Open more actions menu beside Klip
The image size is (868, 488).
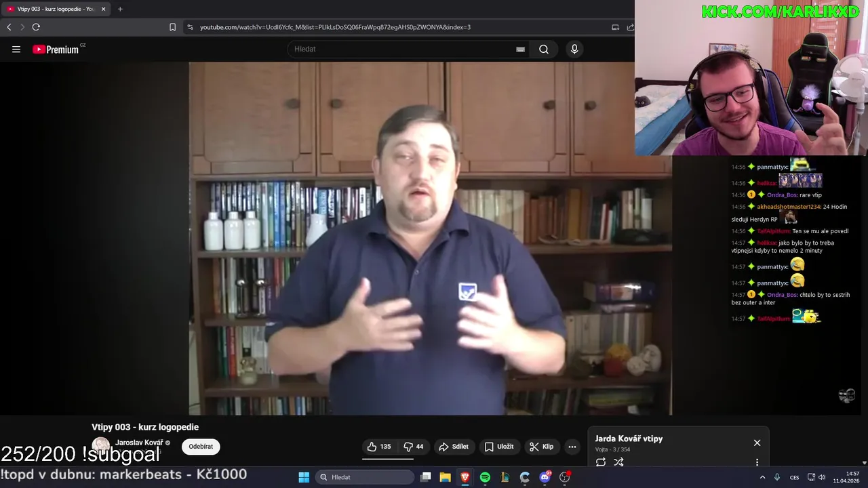pos(572,447)
